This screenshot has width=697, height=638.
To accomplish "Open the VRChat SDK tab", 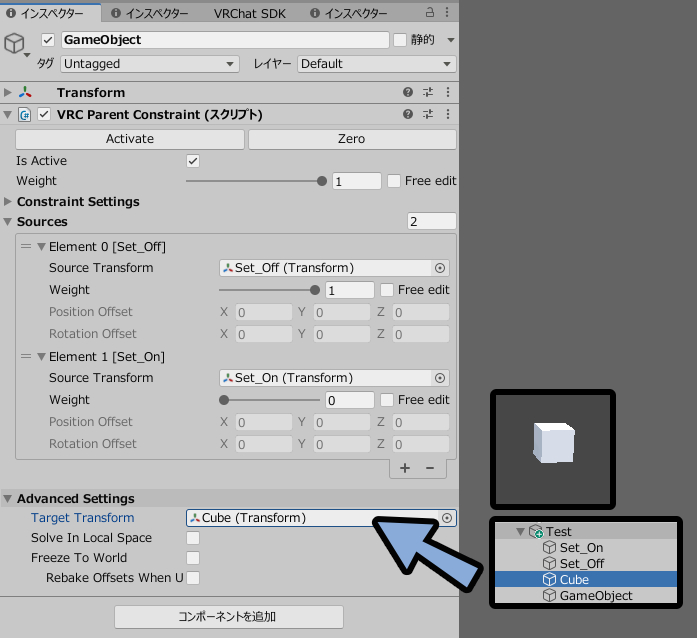I will [x=249, y=13].
